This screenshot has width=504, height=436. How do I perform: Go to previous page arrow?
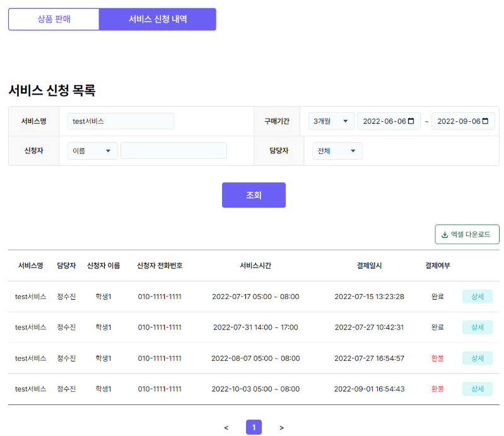[226, 428]
